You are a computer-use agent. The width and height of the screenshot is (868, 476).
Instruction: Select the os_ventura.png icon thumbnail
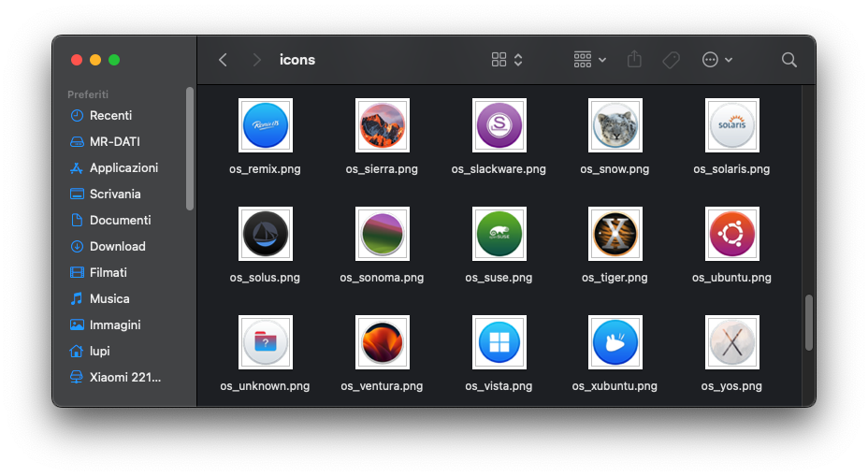[x=382, y=342]
